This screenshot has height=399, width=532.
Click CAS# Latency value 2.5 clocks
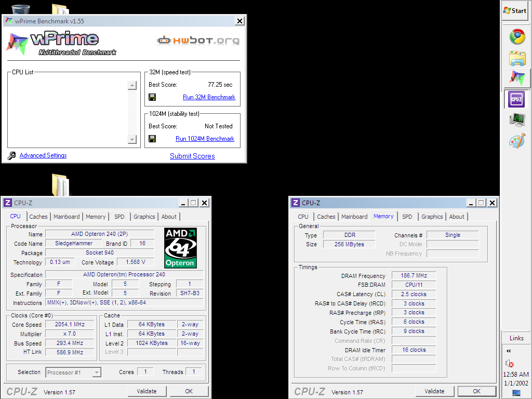click(414, 294)
